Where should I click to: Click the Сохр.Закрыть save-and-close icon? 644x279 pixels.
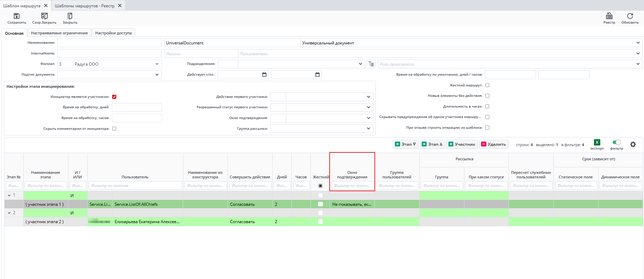pyautogui.click(x=44, y=16)
